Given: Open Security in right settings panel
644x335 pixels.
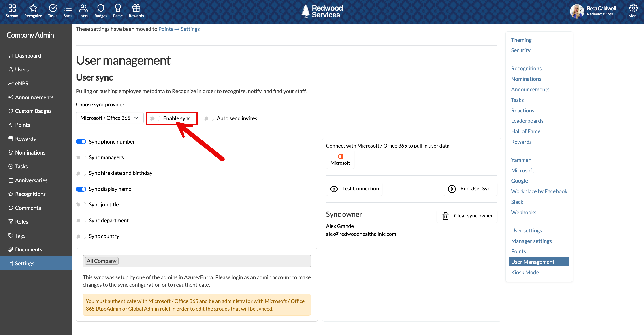Looking at the screenshot, I should (520, 50).
